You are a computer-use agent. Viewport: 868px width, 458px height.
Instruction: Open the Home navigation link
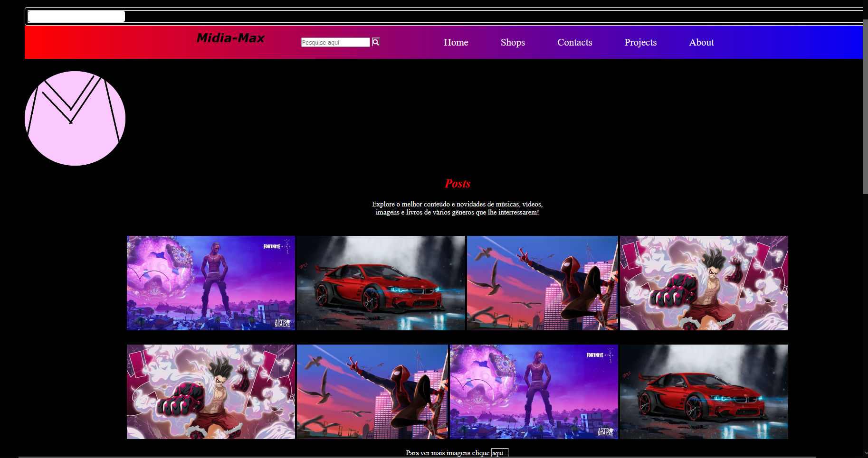click(x=456, y=43)
